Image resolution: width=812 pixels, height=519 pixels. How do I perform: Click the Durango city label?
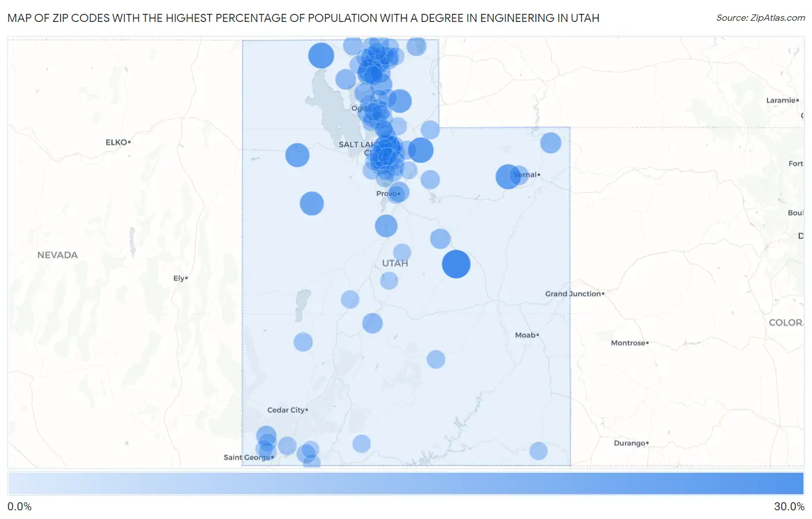[631, 443]
